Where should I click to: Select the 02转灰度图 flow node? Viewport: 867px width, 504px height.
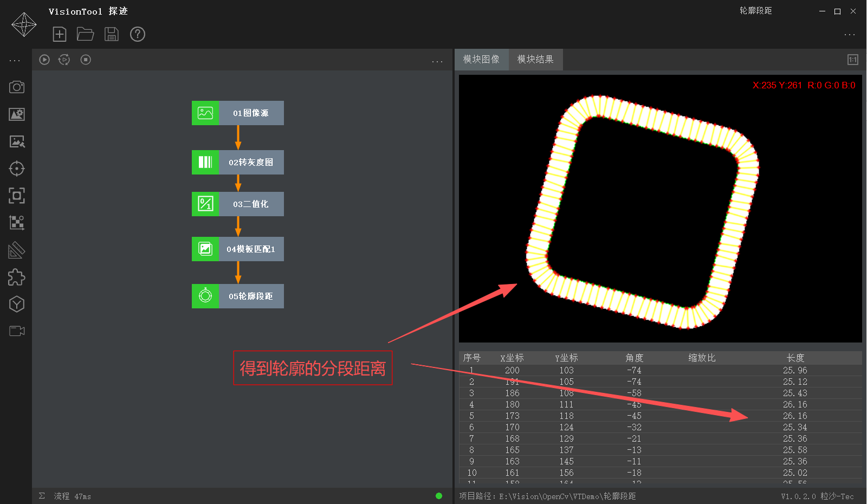click(x=238, y=163)
